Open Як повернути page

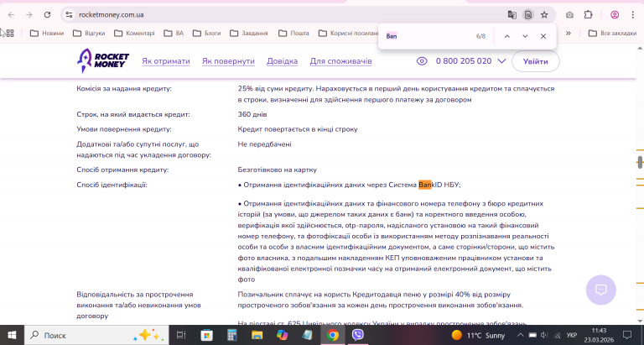pyautogui.click(x=228, y=61)
